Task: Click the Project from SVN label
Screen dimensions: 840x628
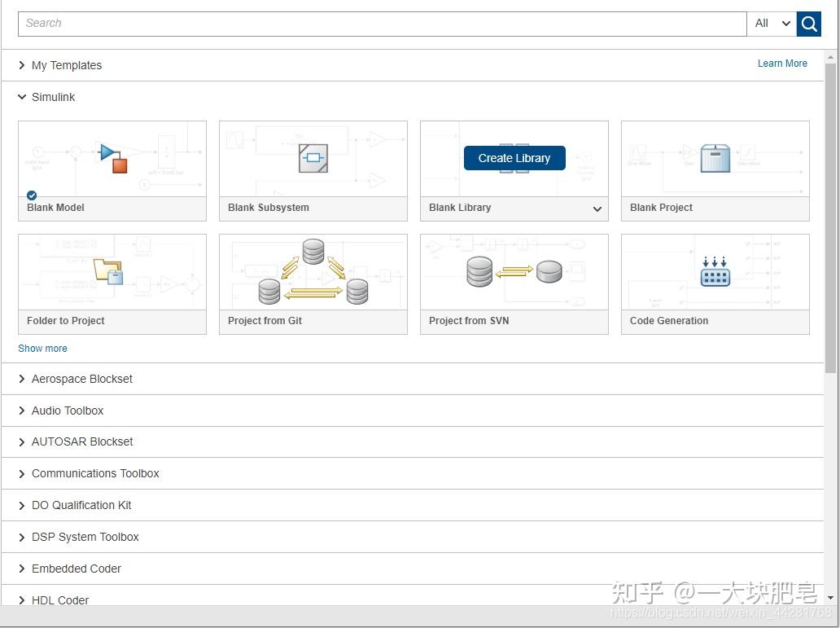Action: click(x=469, y=321)
